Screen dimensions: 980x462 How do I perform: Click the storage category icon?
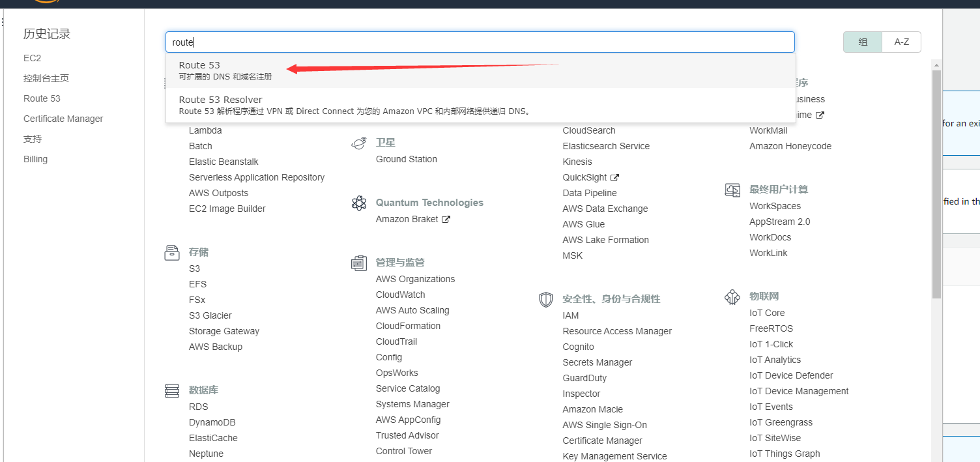pyautogui.click(x=172, y=253)
